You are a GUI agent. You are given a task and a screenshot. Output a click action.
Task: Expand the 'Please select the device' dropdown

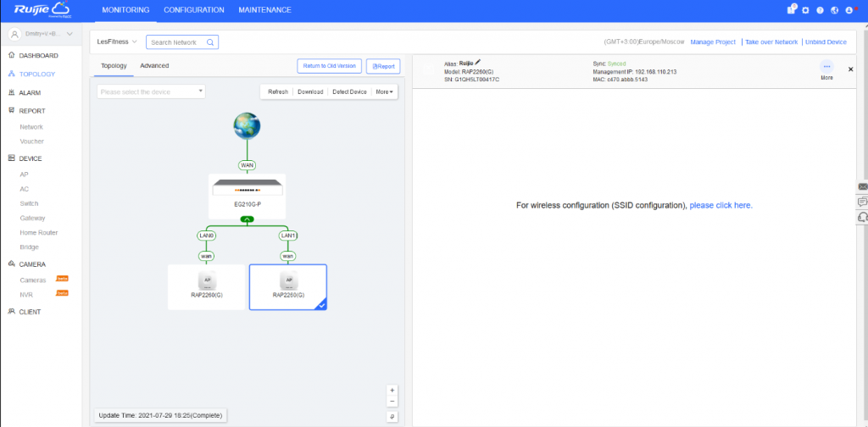pyautogui.click(x=151, y=91)
